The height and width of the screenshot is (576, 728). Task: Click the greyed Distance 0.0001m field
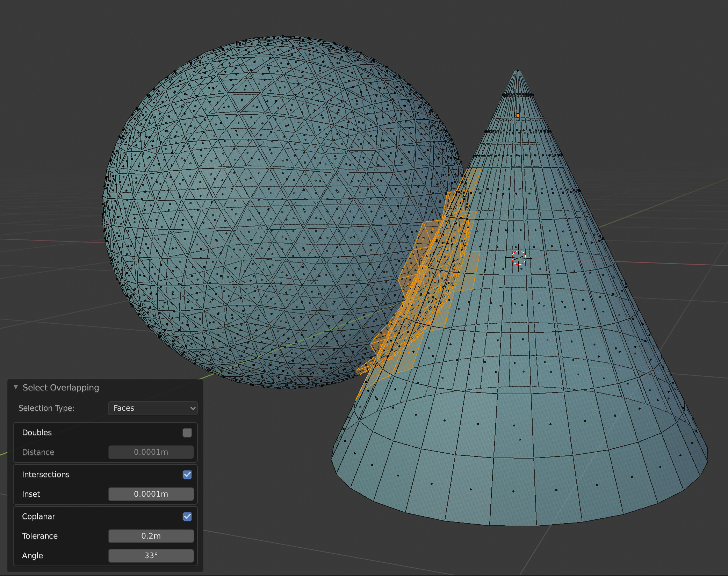pyautogui.click(x=151, y=452)
